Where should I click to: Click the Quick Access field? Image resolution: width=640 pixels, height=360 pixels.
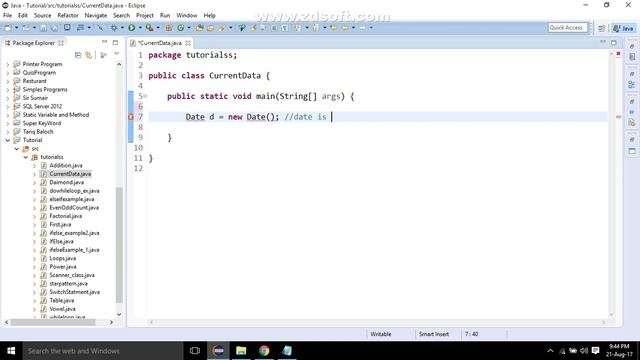(x=567, y=28)
